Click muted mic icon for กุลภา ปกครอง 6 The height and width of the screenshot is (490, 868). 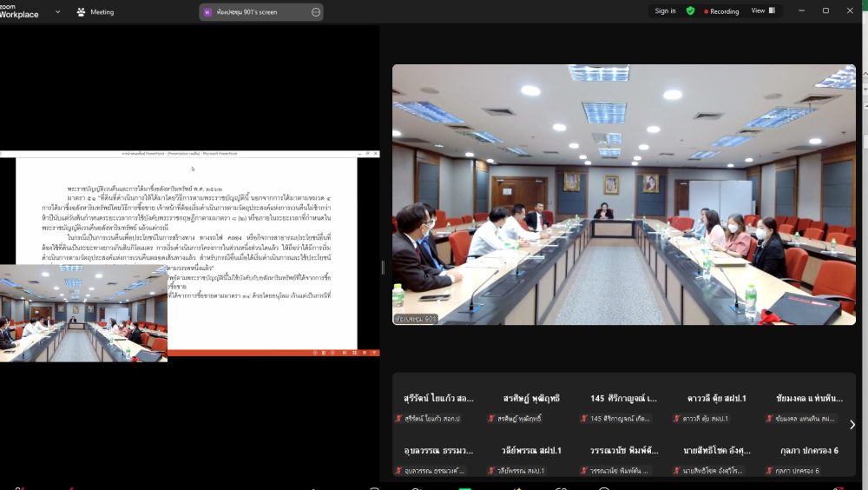[x=768, y=471]
